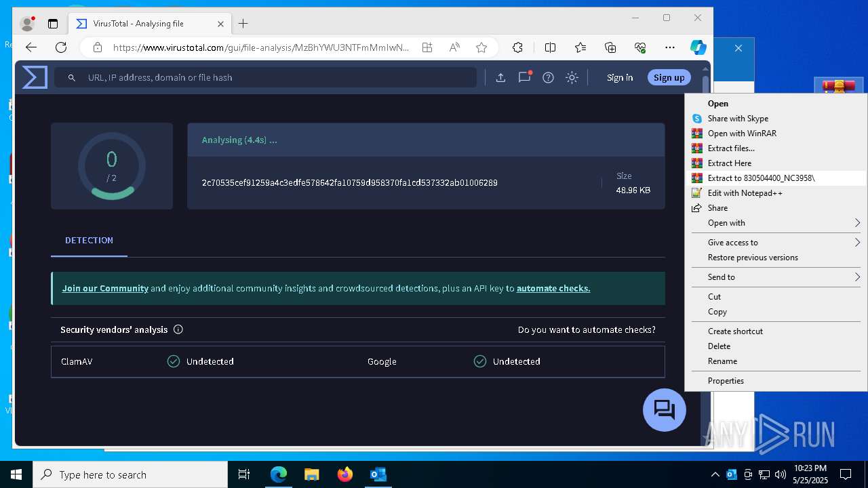Show hidden tray icons chevron
The height and width of the screenshot is (488, 868).
coord(715,474)
